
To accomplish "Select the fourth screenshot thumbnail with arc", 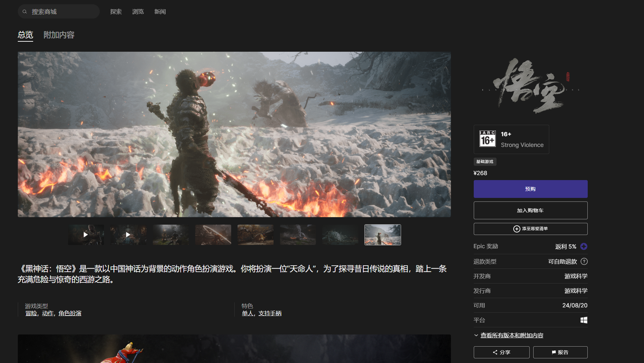I will pyautogui.click(x=213, y=235).
